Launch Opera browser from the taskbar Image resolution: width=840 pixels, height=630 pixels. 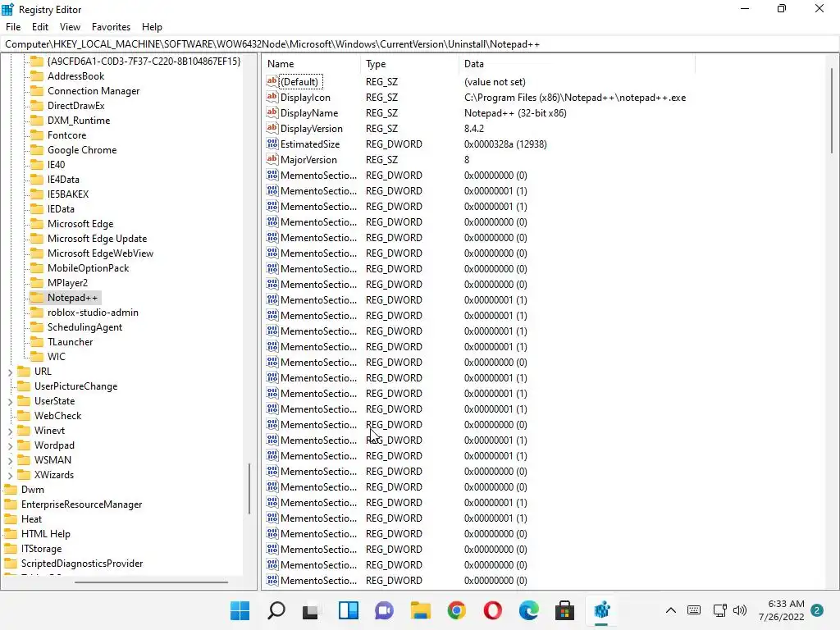(492, 610)
